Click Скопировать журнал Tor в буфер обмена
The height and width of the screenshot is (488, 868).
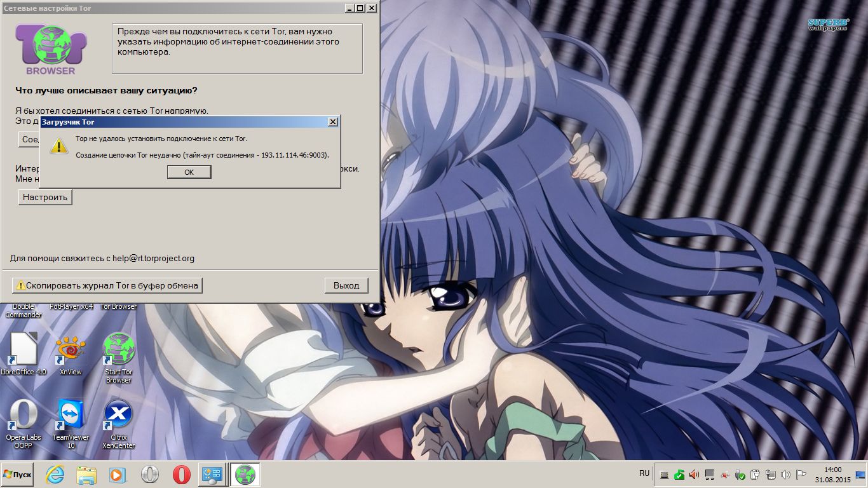pyautogui.click(x=107, y=285)
